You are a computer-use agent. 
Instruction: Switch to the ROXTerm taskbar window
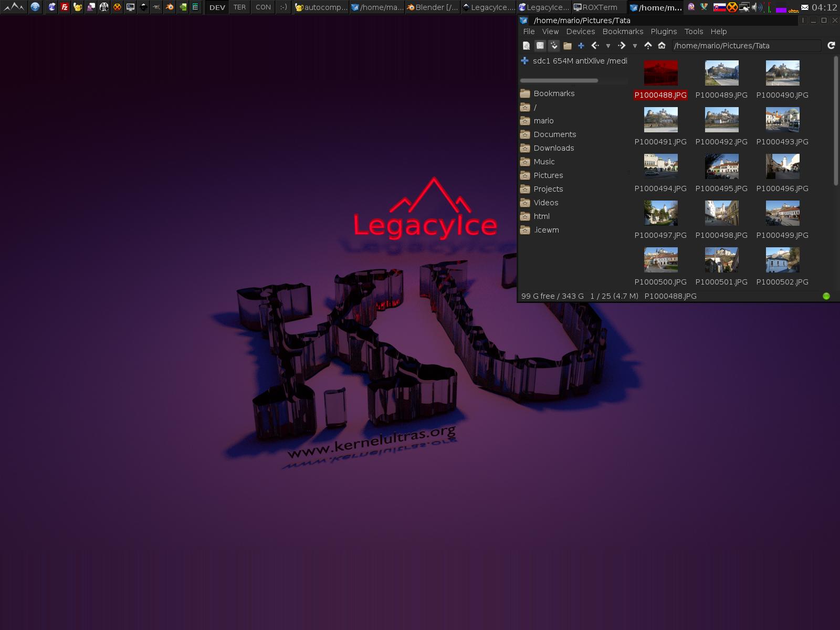pyautogui.click(x=598, y=7)
